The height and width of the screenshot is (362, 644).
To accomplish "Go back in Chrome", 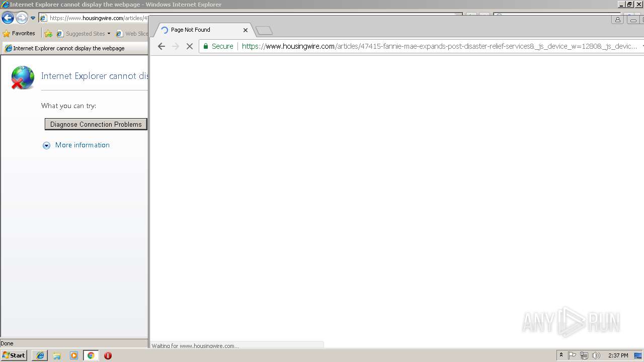I will click(161, 46).
